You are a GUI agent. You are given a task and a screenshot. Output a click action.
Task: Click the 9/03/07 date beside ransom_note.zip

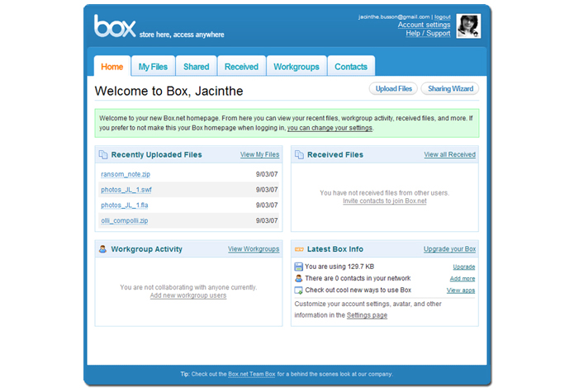(x=267, y=174)
